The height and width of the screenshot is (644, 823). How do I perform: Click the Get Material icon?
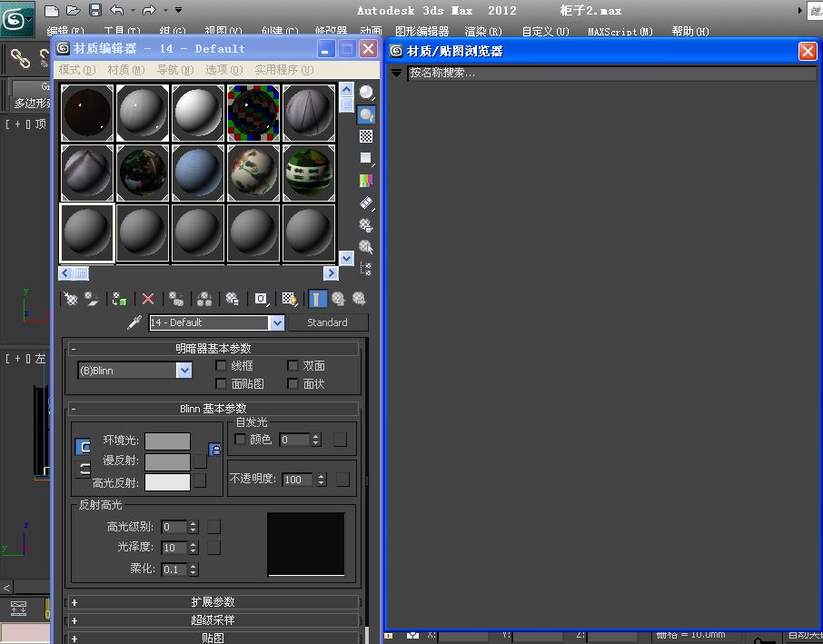(71, 299)
